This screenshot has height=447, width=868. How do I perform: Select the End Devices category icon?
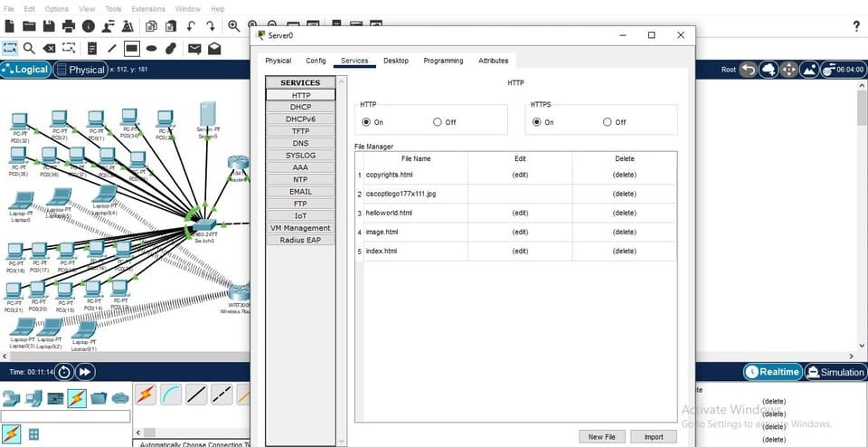(x=33, y=398)
